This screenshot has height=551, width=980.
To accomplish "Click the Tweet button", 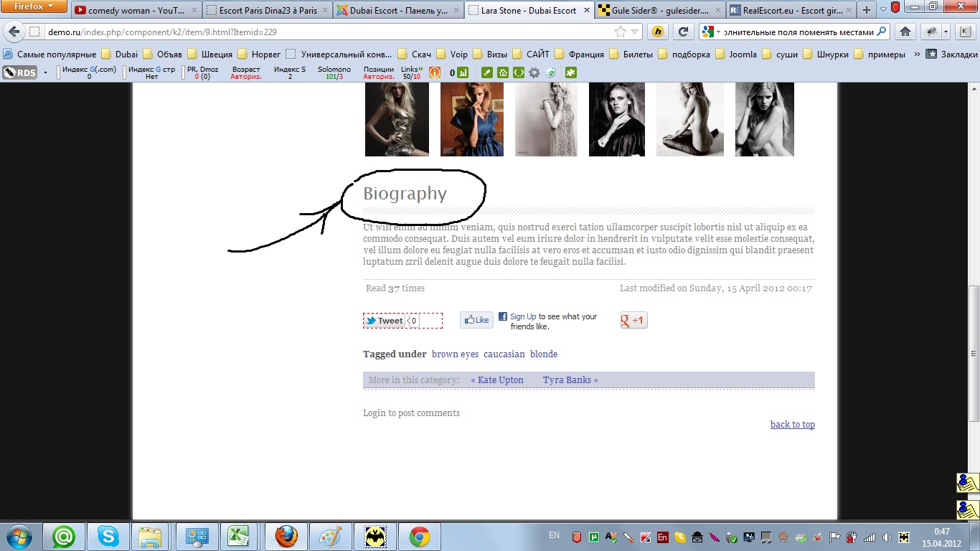I will (x=385, y=321).
